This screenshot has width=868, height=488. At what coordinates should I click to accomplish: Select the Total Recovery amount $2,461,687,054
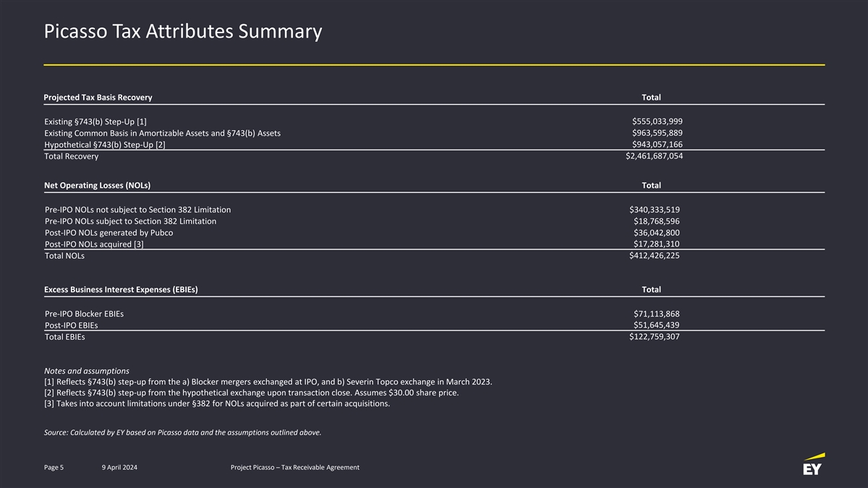click(654, 156)
